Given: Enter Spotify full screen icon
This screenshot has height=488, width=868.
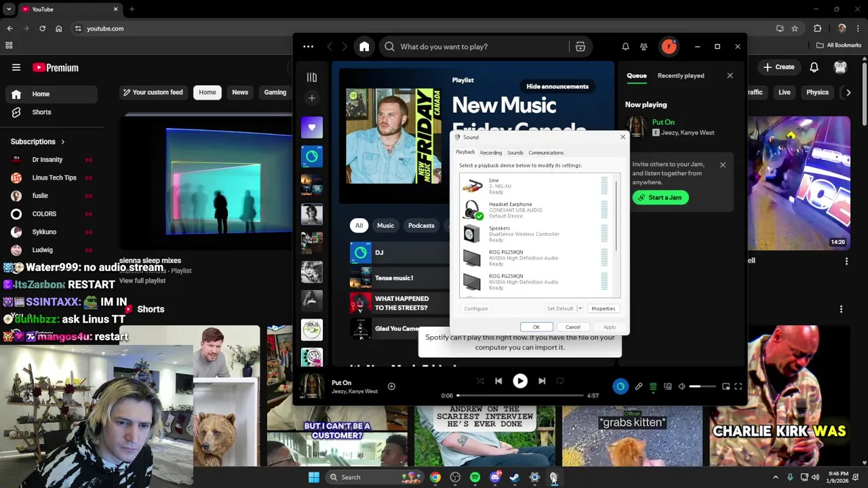Looking at the screenshot, I should pos(738,386).
